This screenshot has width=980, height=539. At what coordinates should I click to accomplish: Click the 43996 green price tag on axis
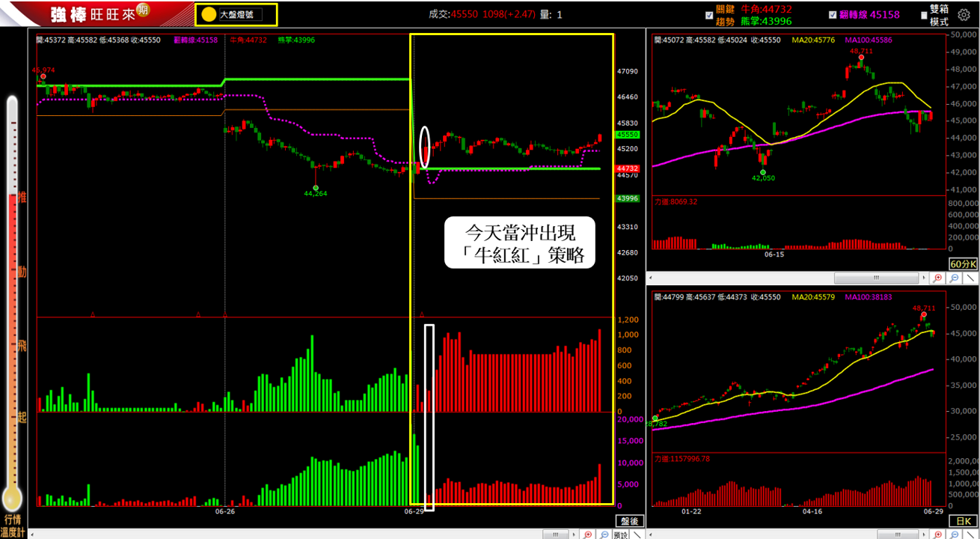click(626, 198)
